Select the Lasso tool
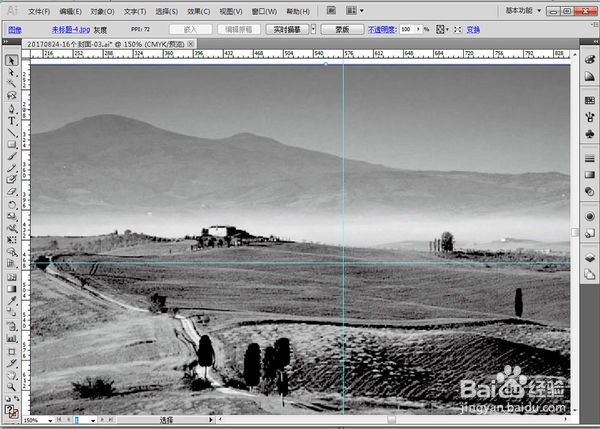 tap(11, 95)
